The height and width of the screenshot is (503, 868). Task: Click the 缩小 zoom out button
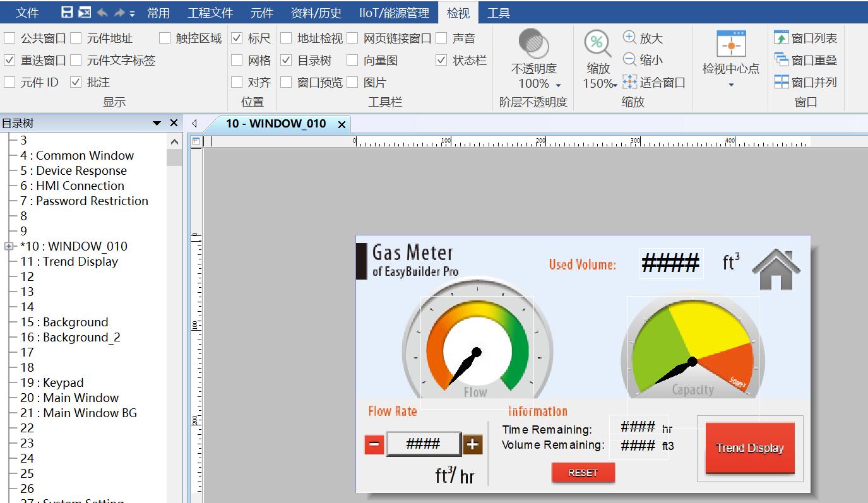pos(643,60)
